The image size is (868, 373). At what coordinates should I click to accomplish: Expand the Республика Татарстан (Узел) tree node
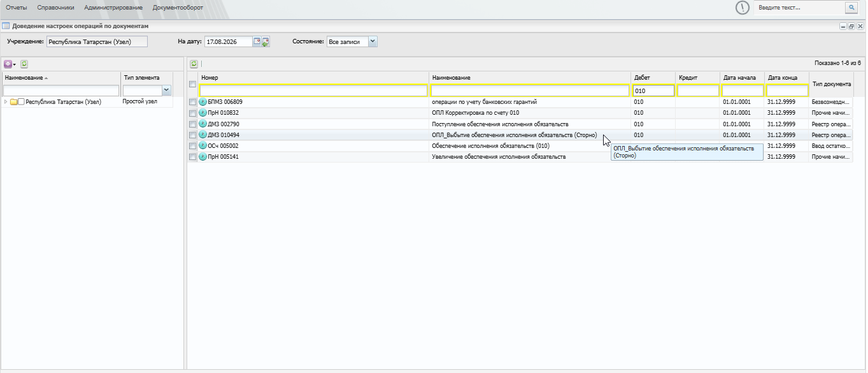tap(6, 102)
